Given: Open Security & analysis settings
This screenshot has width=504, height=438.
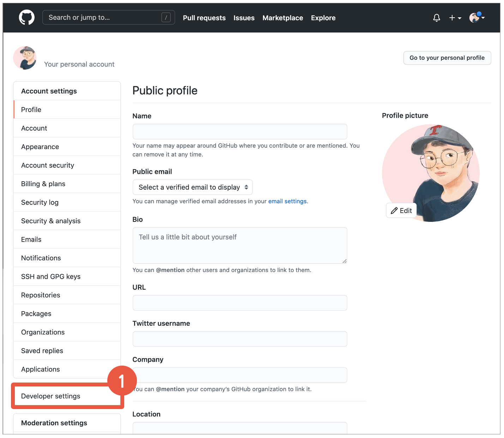Looking at the screenshot, I should [x=67, y=221].
